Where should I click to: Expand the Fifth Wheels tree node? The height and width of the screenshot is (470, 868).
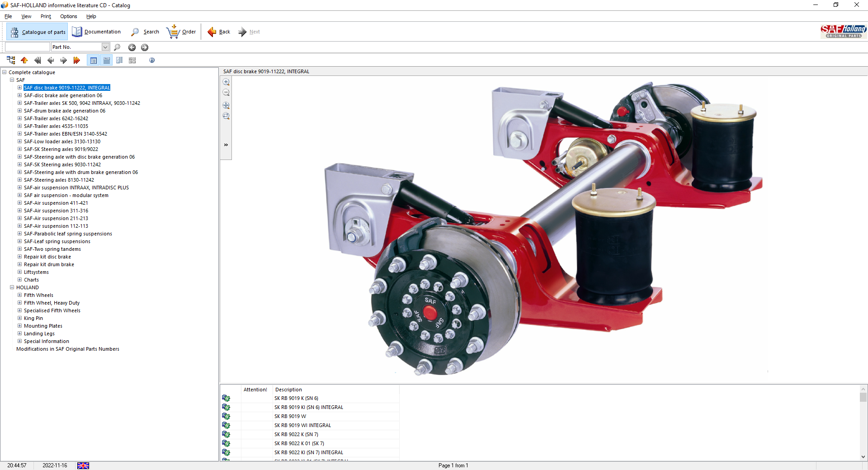19,295
